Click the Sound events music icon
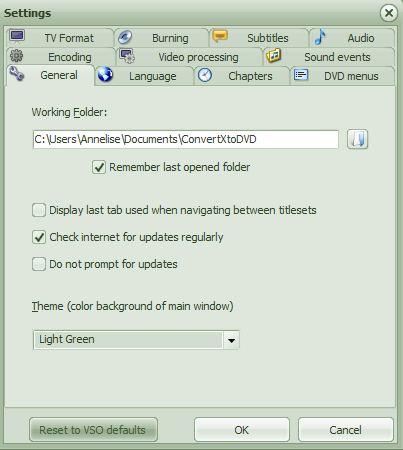The height and width of the screenshot is (450, 403). click(x=273, y=55)
